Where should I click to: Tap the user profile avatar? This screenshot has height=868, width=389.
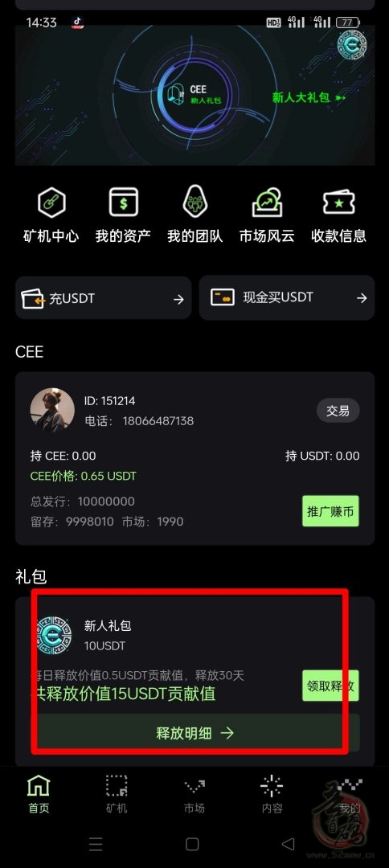52,410
